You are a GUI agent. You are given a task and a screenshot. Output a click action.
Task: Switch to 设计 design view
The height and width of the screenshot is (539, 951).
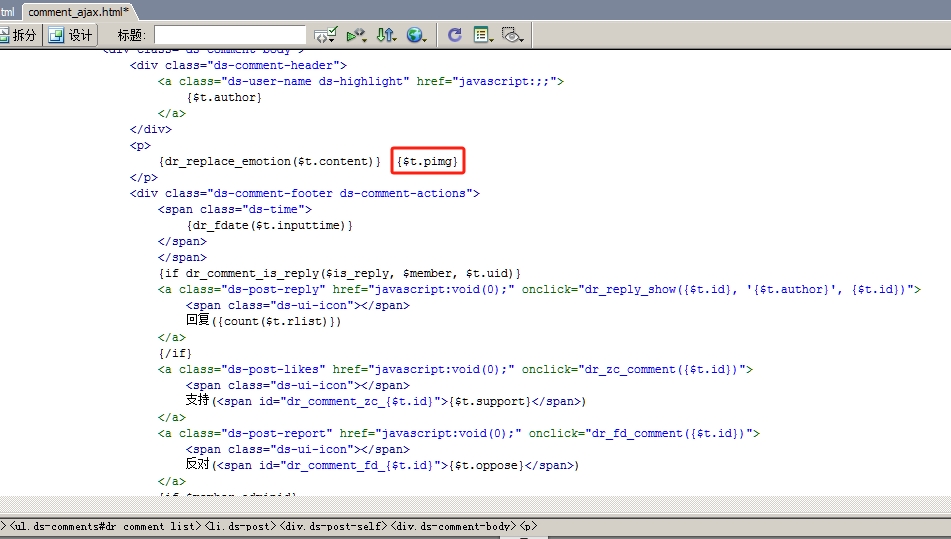70,35
